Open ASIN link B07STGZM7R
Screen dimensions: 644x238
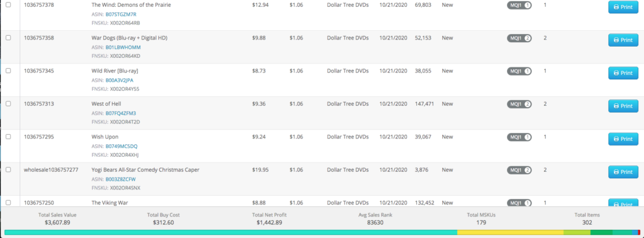pos(121,14)
